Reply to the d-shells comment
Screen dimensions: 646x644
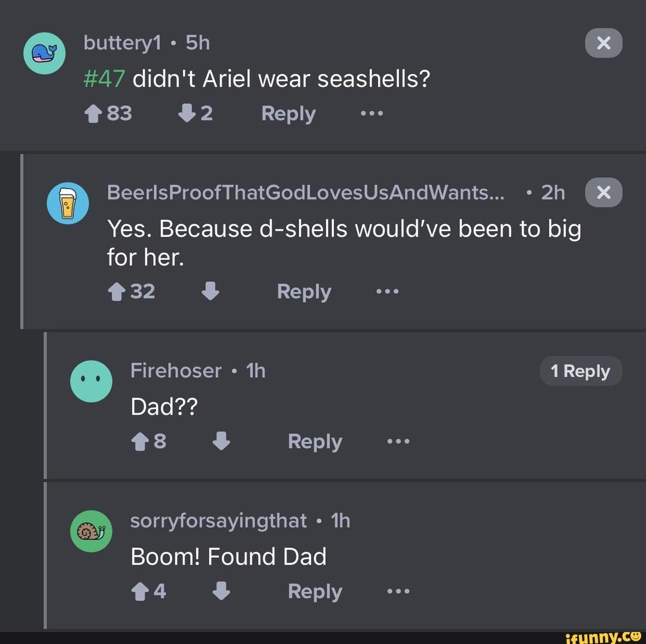(304, 291)
